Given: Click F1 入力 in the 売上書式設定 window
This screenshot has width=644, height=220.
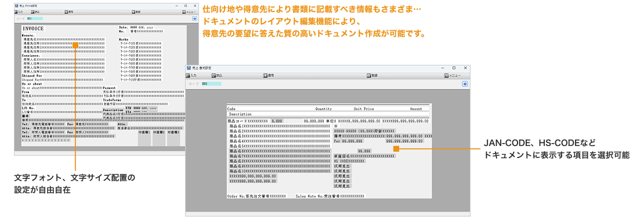Looking at the screenshot, I should (x=191, y=75).
